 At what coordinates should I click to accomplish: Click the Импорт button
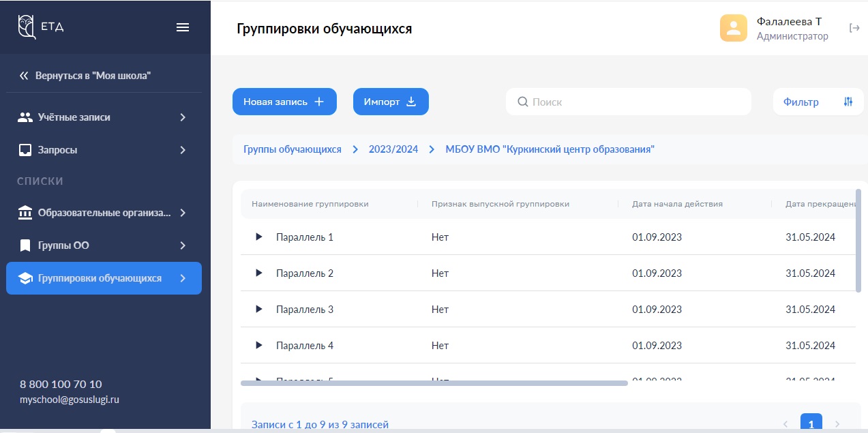click(391, 102)
